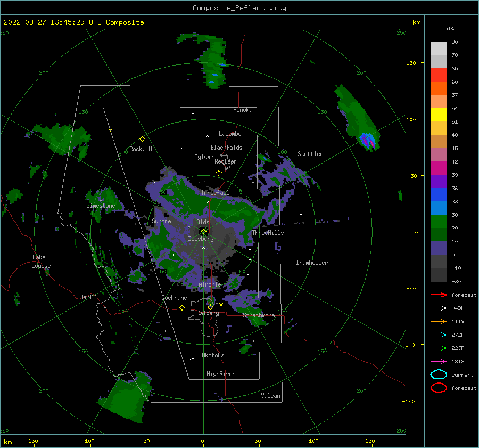
Task: Click the Okotoks label
Action: pos(213,355)
